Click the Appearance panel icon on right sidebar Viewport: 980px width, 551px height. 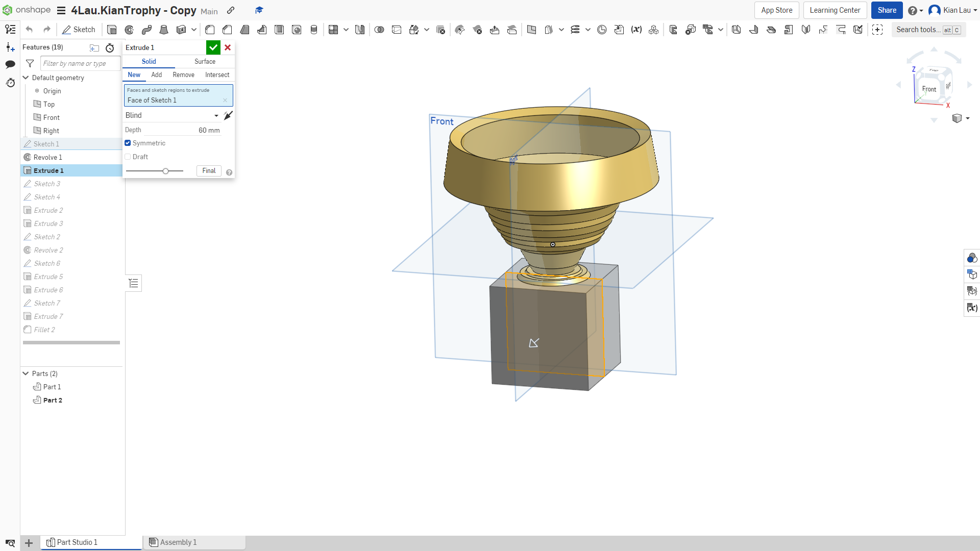coord(972,258)
